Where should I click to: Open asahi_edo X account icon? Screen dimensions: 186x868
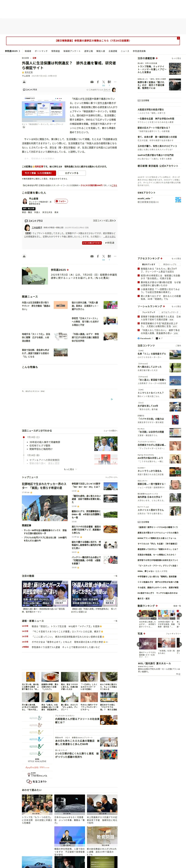click(178, 200)
